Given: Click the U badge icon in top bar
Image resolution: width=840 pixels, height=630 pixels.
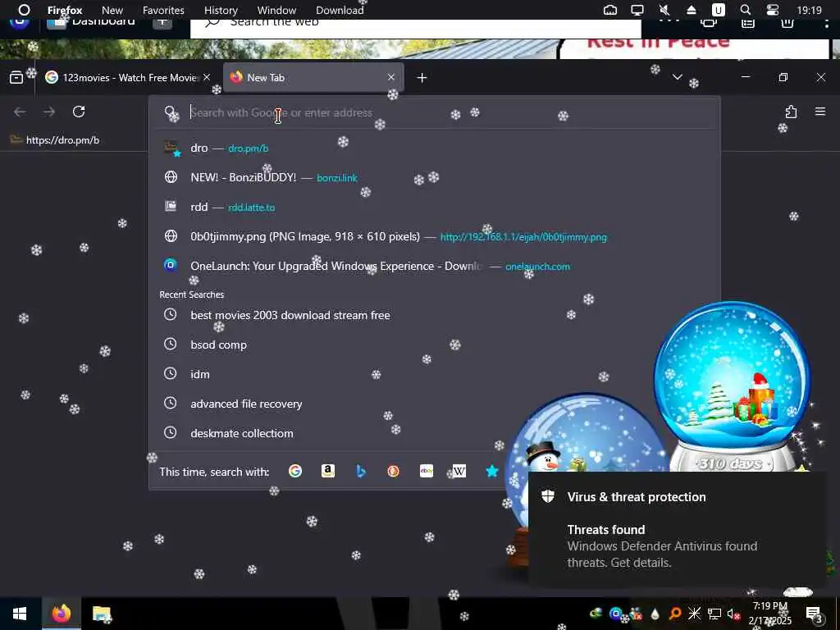Looking at the screenshot, I should 718,10.
